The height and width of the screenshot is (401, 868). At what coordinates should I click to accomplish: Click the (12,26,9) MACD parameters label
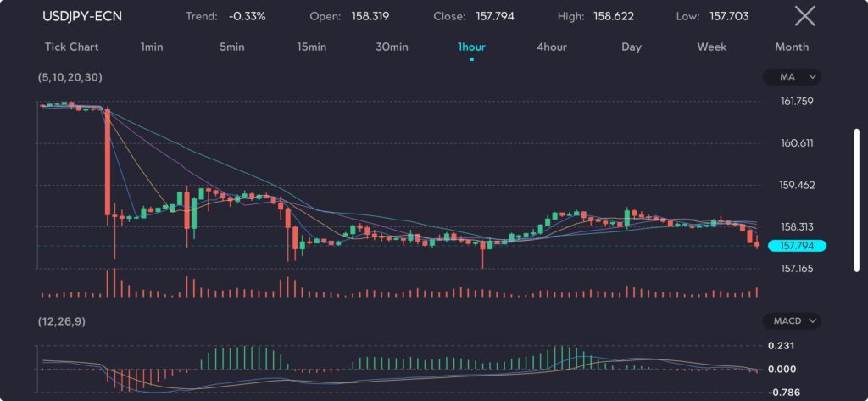[61, 321]
